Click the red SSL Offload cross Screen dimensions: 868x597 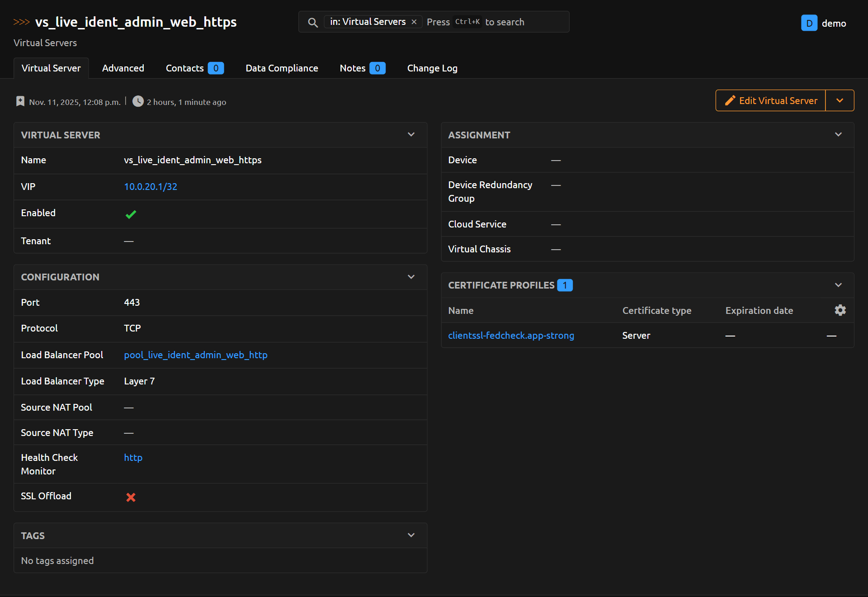coord(131,497)
